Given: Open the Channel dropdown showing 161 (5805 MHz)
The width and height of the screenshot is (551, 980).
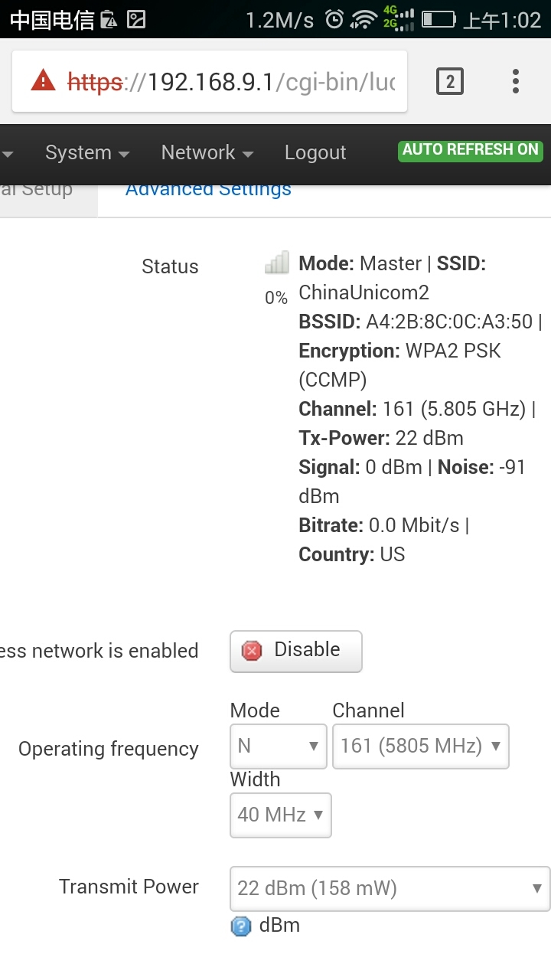Looking at the screenshot, I should point(421,746).
